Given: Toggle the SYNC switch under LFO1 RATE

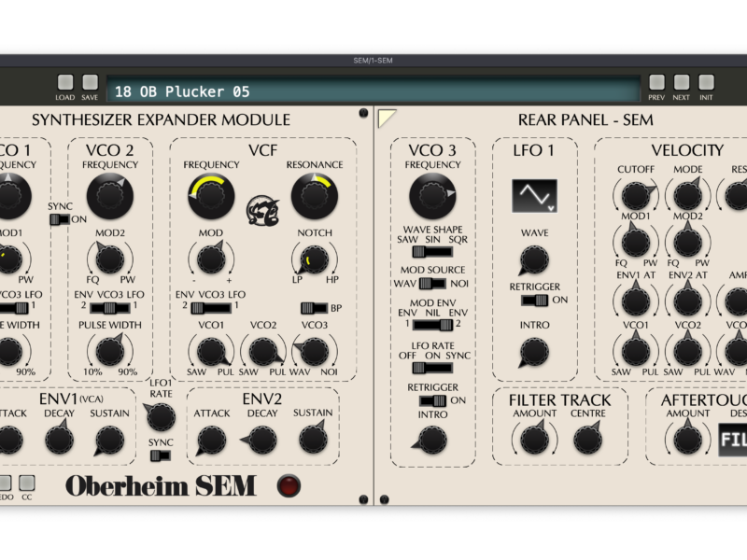Looking at the screenshot, I should click(160, 455).
